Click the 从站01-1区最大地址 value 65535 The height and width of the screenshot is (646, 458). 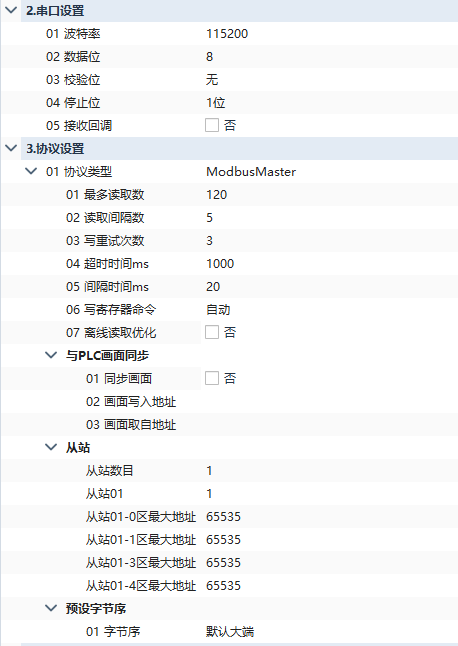click(223, 540)
